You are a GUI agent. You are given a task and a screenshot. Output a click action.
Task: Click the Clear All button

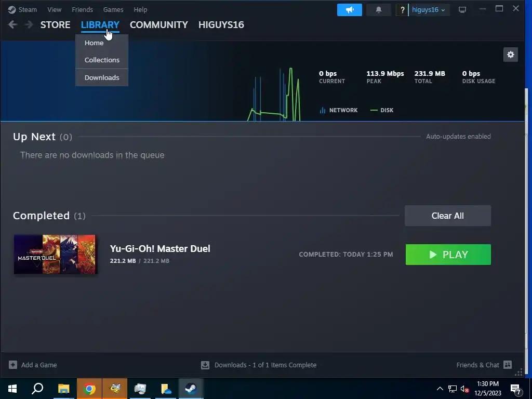(x=447, y=216)
